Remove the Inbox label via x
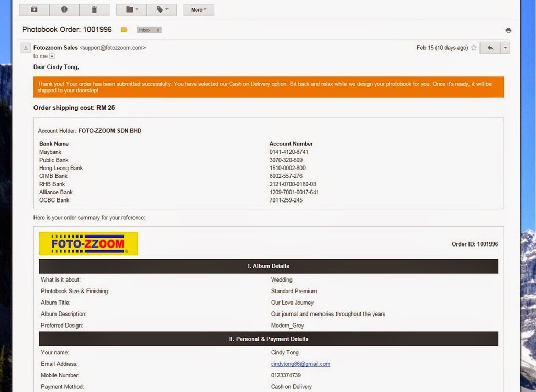536x392 pixels. point(158,30)
